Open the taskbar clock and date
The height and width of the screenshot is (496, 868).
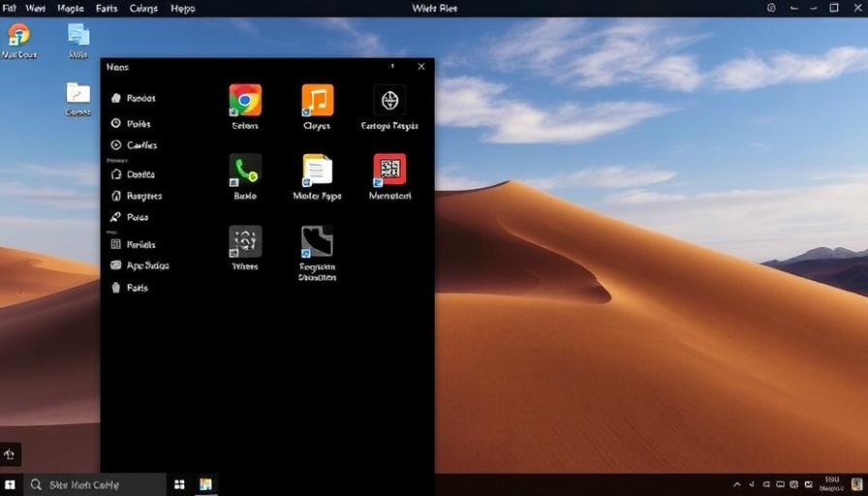[831, 483]
